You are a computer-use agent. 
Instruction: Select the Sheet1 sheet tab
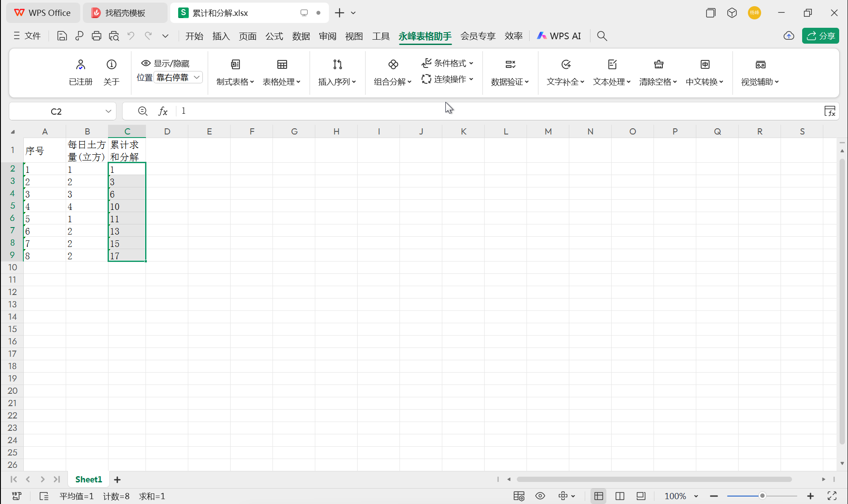(88, 479)
